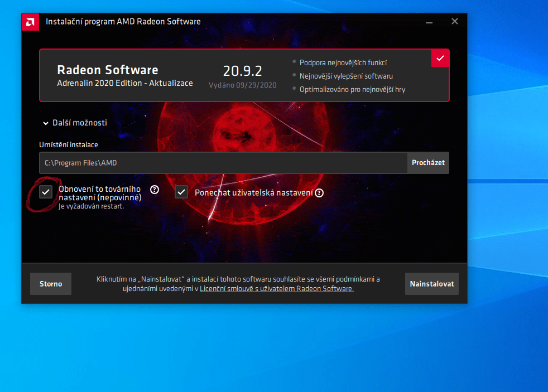Open help for "Ponechat uživatelská nastavení"
The width and height of the screenshot is (548, 392).
click(319, 192)
